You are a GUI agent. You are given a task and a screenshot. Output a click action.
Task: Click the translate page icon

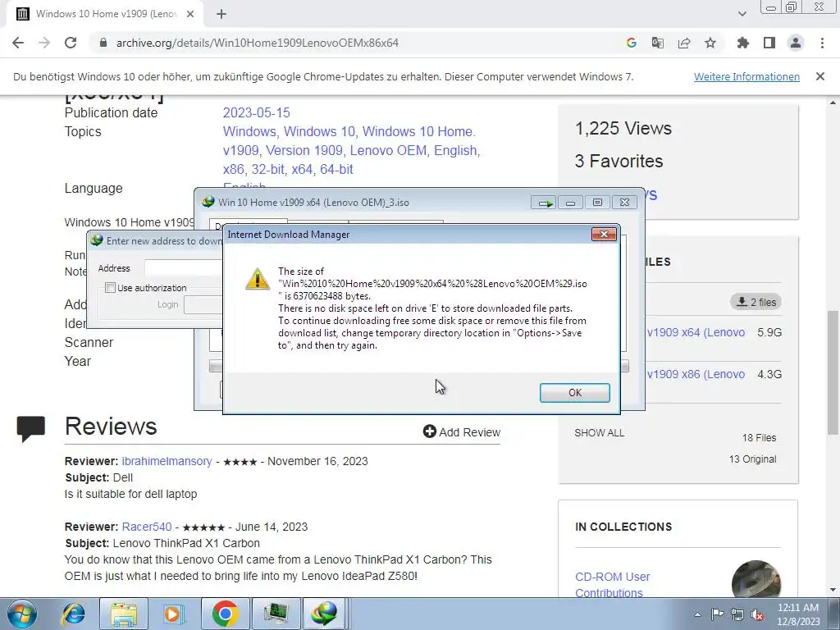click(657, 43)
